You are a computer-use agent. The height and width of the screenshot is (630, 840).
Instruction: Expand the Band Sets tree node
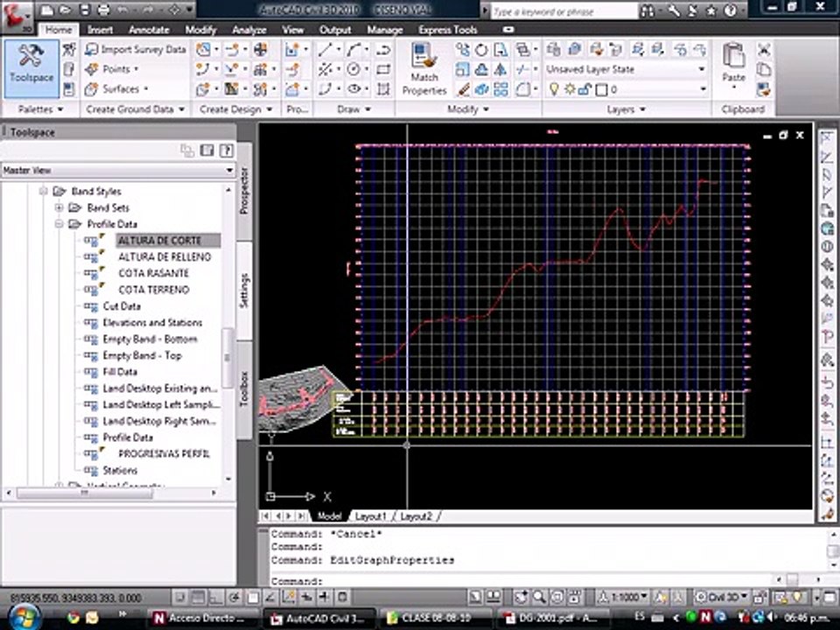(x=59, y=208)
